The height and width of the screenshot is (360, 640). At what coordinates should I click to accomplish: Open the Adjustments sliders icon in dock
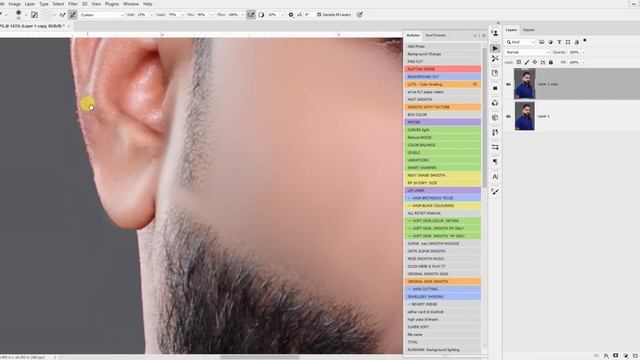[x=495, y=147]
